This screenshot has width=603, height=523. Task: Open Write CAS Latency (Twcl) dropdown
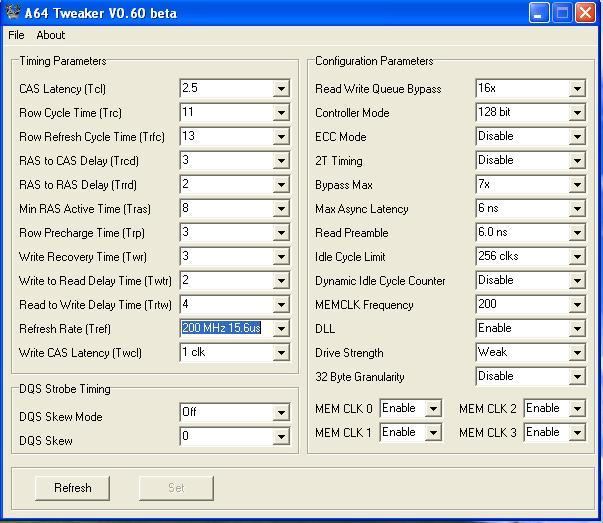(x=282, y=353)
